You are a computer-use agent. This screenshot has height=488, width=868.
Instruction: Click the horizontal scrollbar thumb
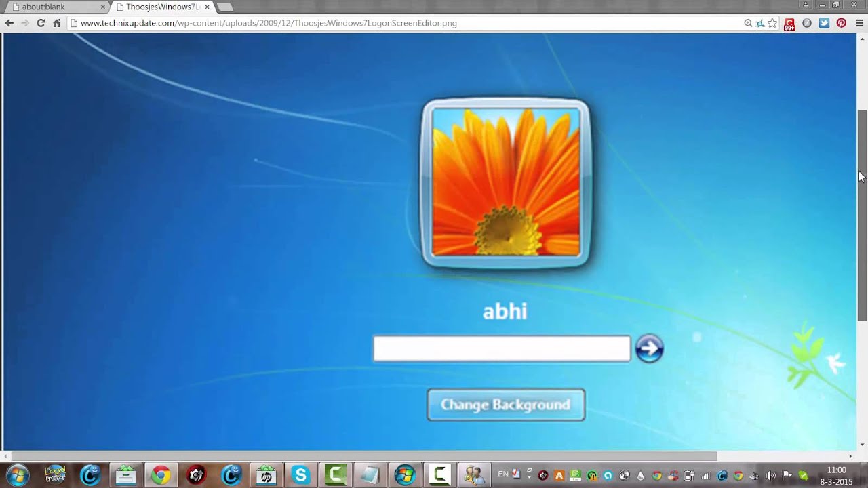363,456
